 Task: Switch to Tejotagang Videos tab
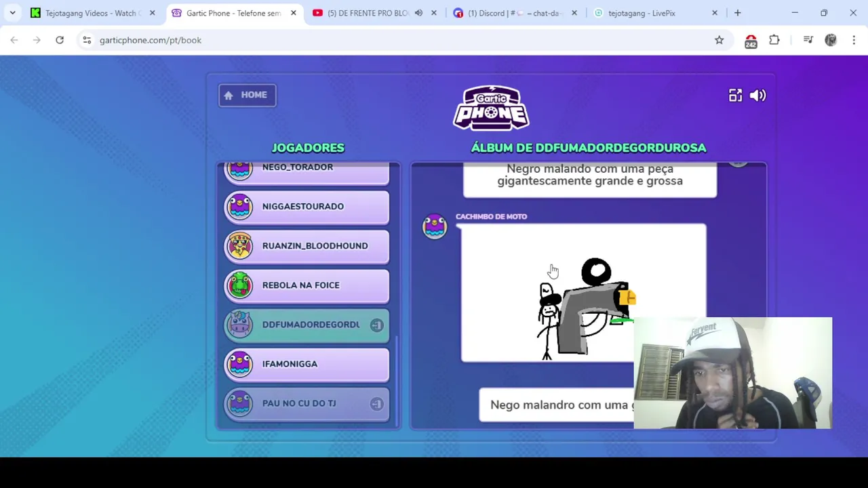[x=92, y=13]
